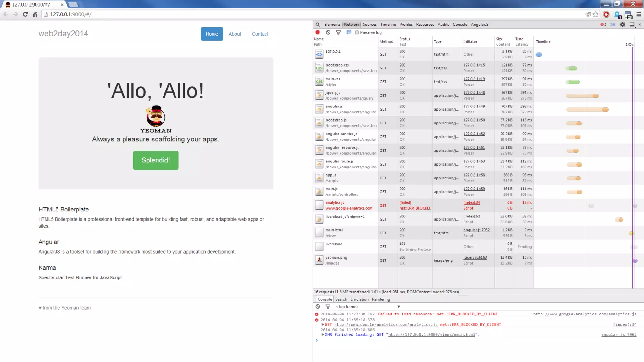Viewport: 644px width, 362px height.
Task: Toggle large request rows view icon
Action: tap(349, 32)
